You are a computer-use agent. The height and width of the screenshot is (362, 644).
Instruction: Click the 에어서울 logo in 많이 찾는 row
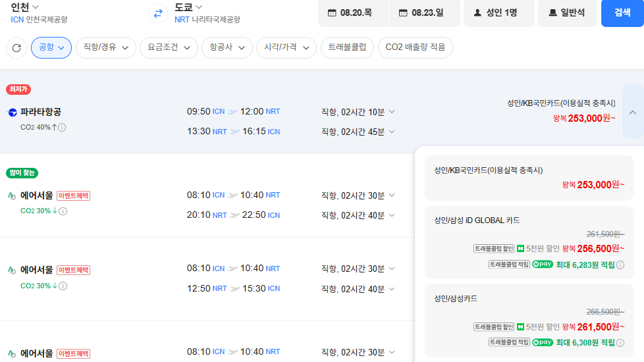(12, 195)
